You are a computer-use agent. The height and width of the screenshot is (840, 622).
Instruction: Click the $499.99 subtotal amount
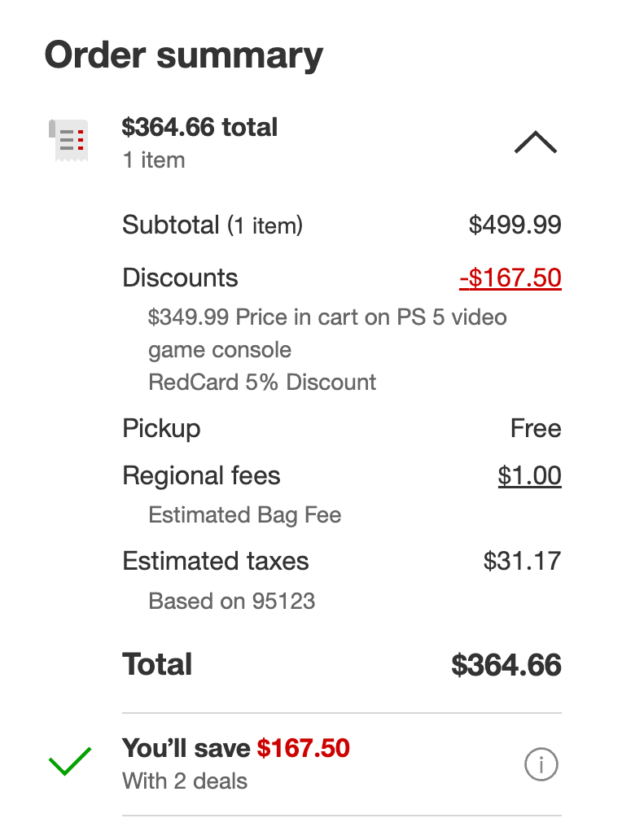pos(515,225)
